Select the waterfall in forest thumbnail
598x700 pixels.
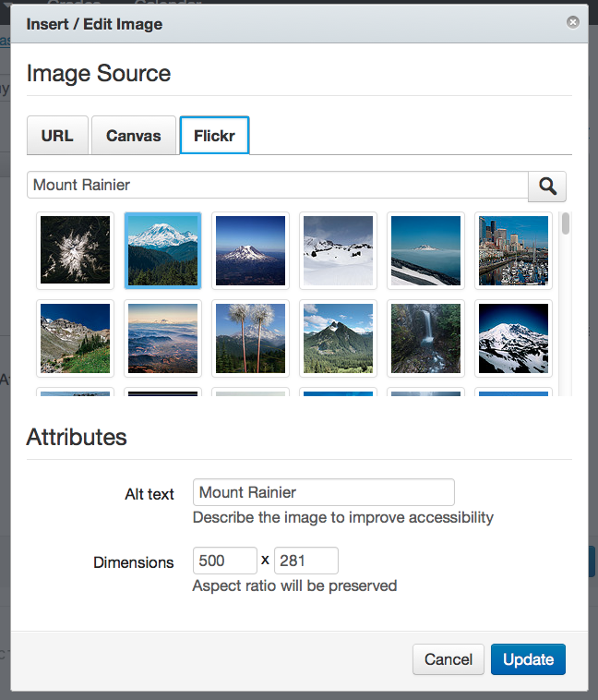coord(426,338)
